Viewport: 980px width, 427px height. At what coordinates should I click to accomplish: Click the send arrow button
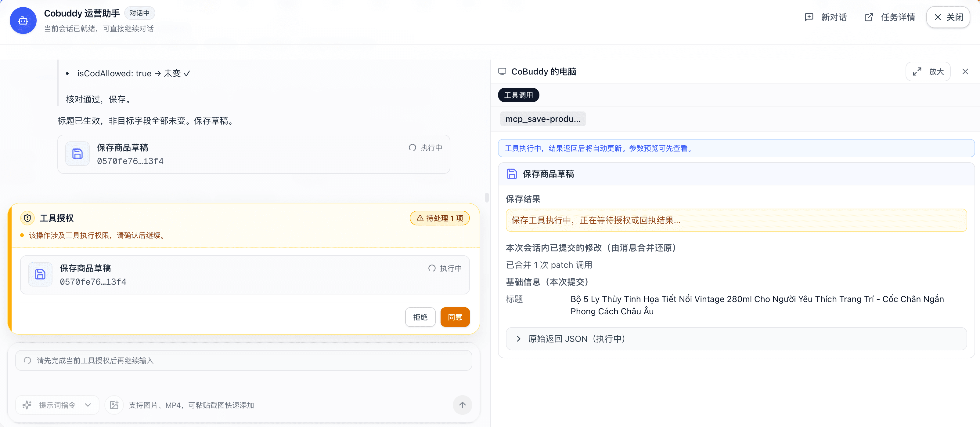(x=462, y=405)
